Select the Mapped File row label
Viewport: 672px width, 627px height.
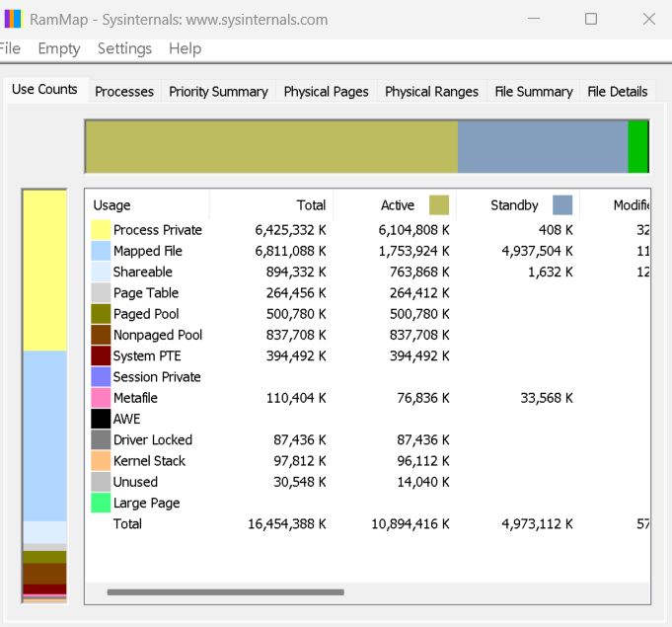pyautogui.click(x=147, y=251)
